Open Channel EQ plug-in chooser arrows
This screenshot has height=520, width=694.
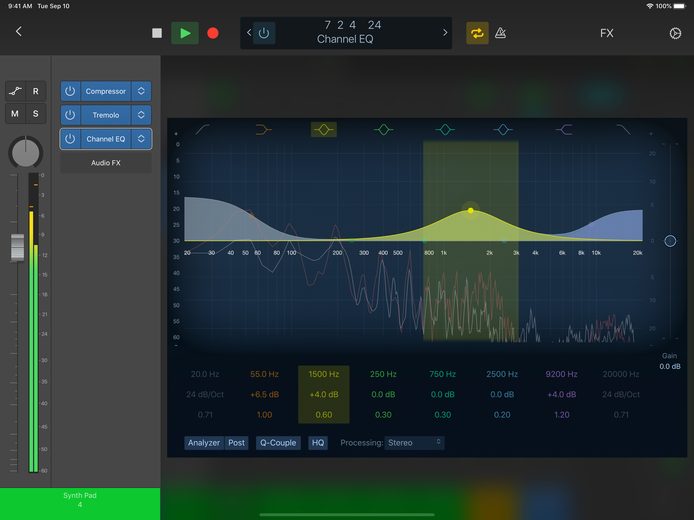click(141, 139)
